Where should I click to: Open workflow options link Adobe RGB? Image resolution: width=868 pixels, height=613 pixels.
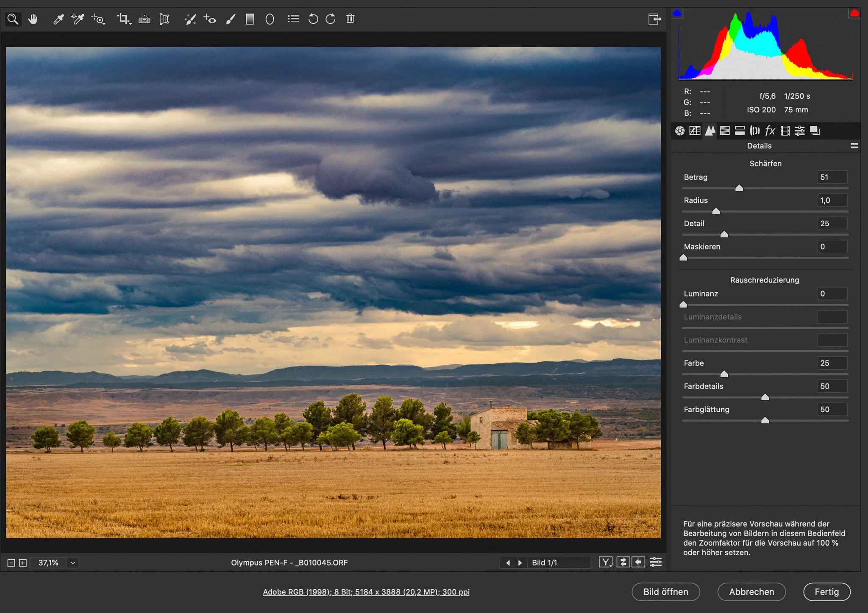point(366,592)
